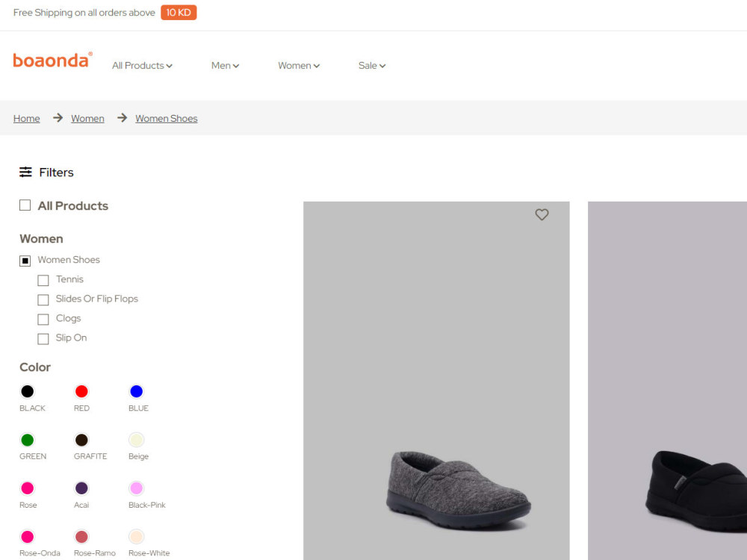
Task: Tick the Clogs checkbox
Action: coord(43,319)
